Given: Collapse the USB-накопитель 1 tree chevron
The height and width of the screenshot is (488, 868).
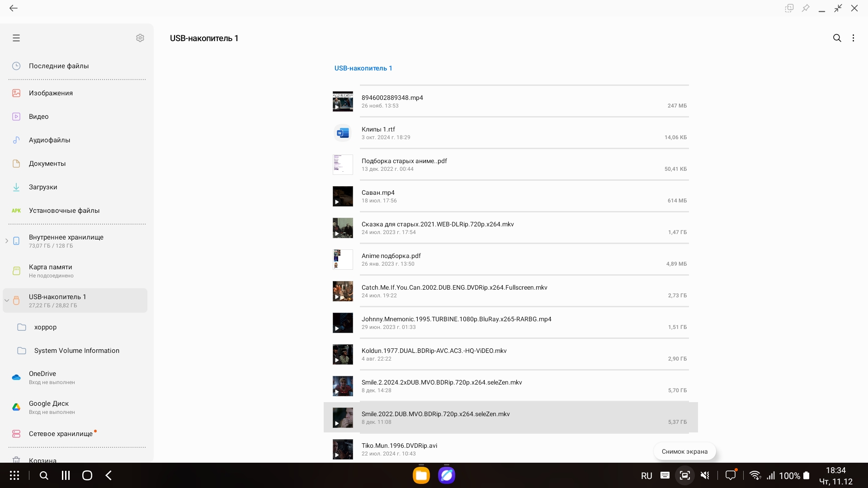Looking at the screenshot, I should 7,300.
